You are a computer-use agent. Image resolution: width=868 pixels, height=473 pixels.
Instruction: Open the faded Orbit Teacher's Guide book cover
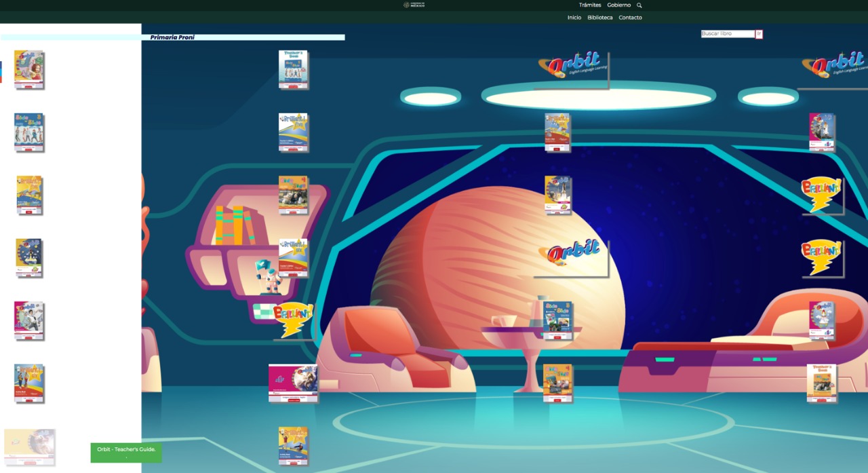tap(29, 446)
